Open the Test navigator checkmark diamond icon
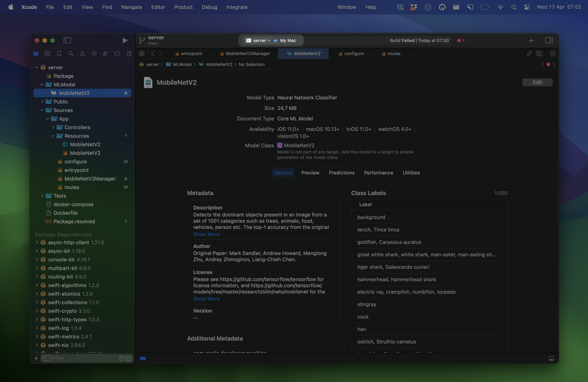Image resolution: width=588 pixels, height=382 pixels. coord(94,53)
